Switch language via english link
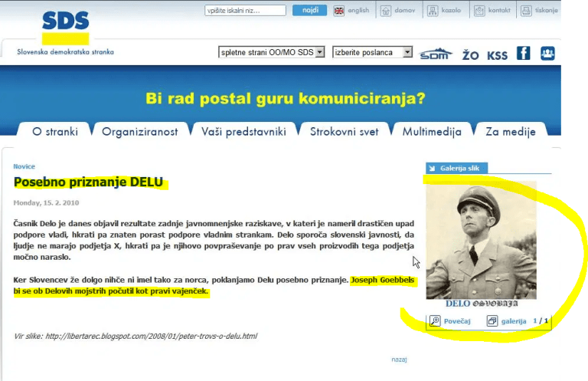Viewport: 588px width, 381px height. click(358, 11)
